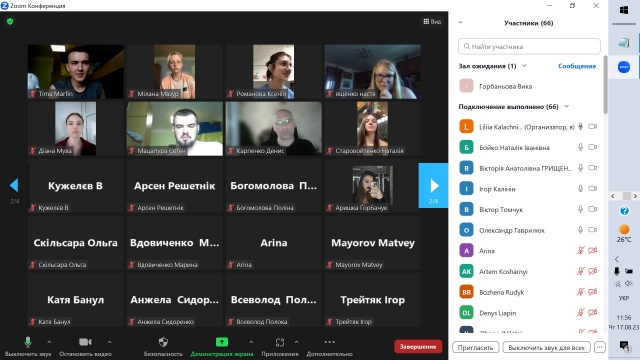Click Liliia Kalachni camera icon
Screen dimensions: 640x360
(x=593, y=127)
